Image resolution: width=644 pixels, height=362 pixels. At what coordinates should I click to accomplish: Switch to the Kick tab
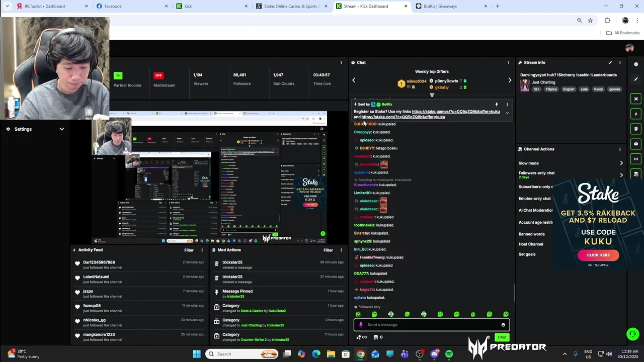click(x=212, y=6)
